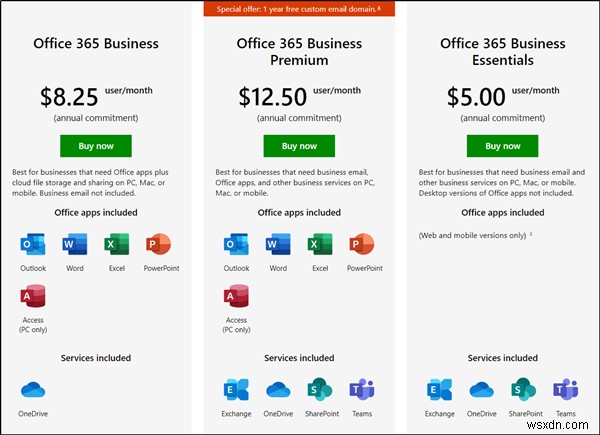Select Exchange icon in Business Premium services
This screenshot has width=600, height=435.
tap(236, 389)
